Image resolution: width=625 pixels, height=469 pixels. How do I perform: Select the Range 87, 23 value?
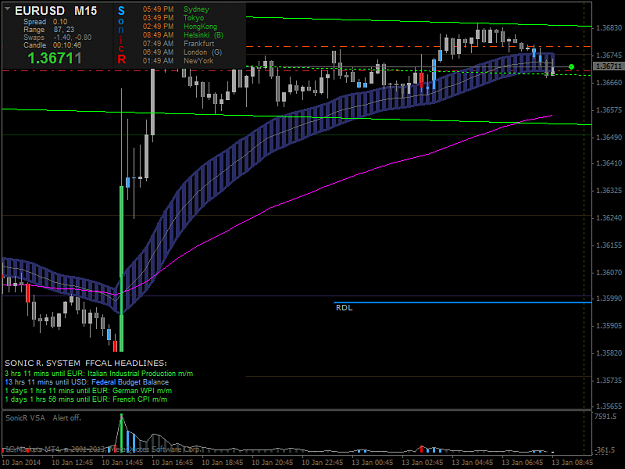(x=49, y=29)
